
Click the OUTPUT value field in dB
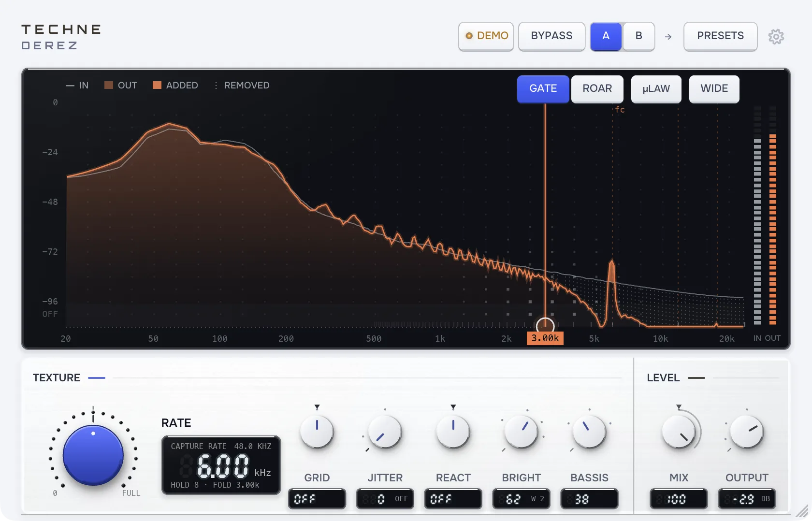click(747, 499)
